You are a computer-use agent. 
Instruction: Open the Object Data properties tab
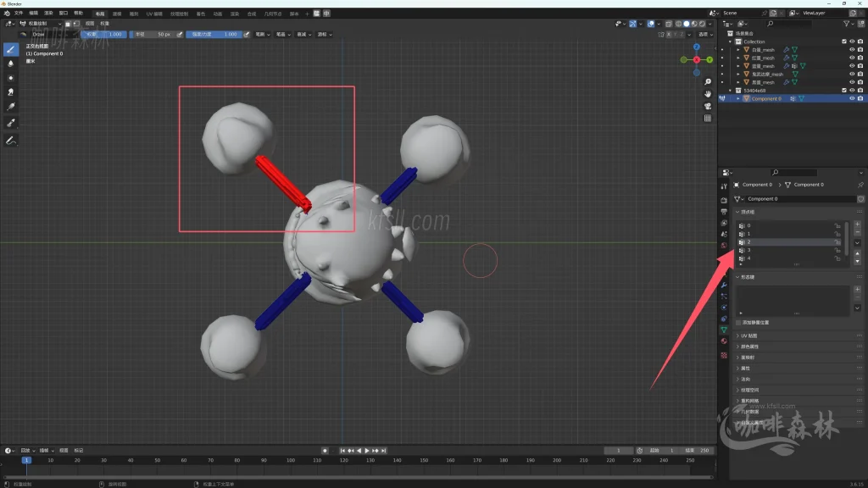tap(724, 330)
